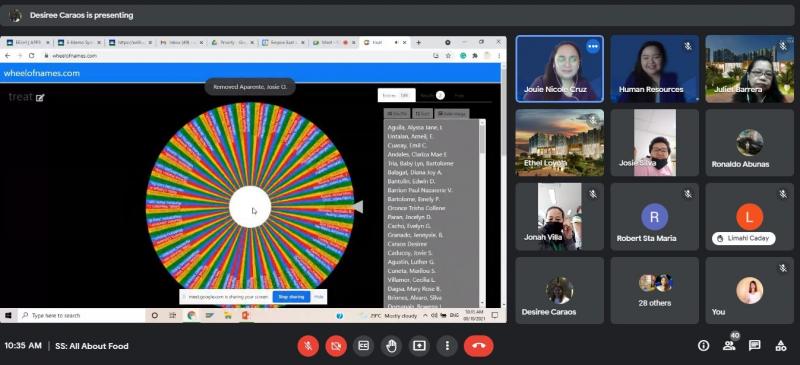Open options on Jouie Nicole Cruz tile

coord(592,46)
